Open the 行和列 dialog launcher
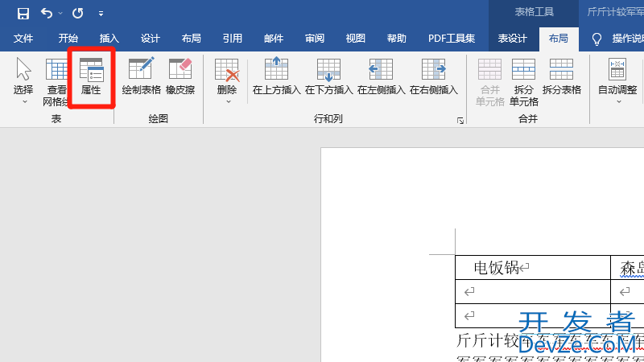 (x=460, y=121)
